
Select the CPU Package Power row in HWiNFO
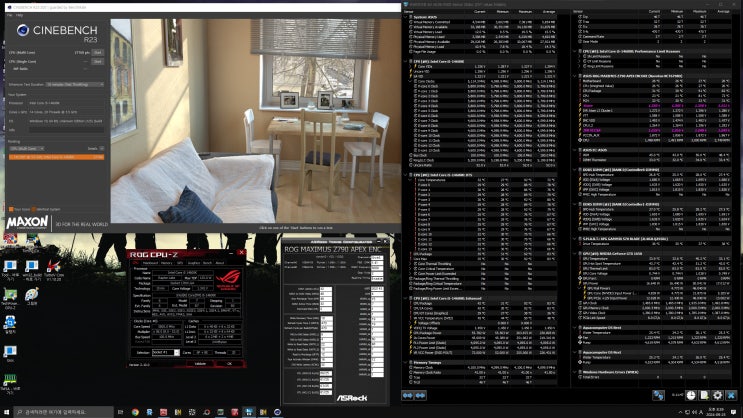tap(483, 333)
